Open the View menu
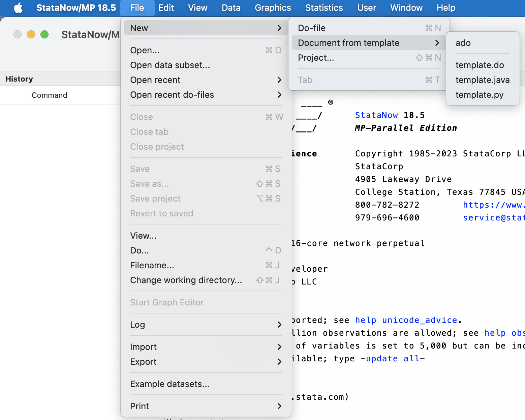 click(198, 8)
